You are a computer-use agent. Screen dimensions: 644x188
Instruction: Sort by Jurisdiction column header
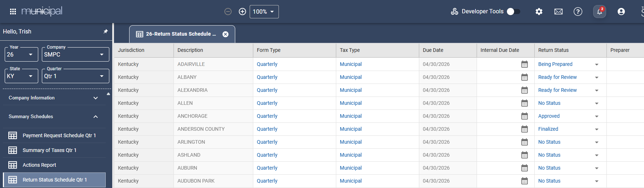144,50
